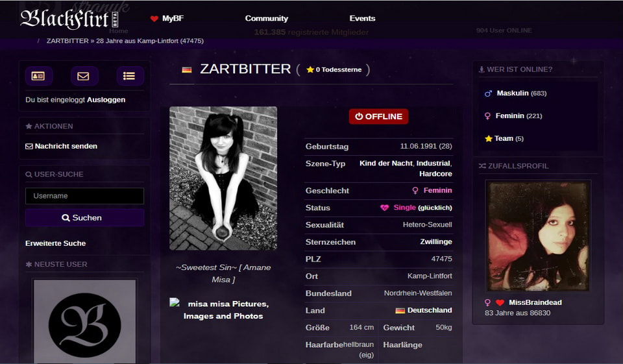
Task: Open the BlackFlirt logo home link
Action: click(69, 19)
